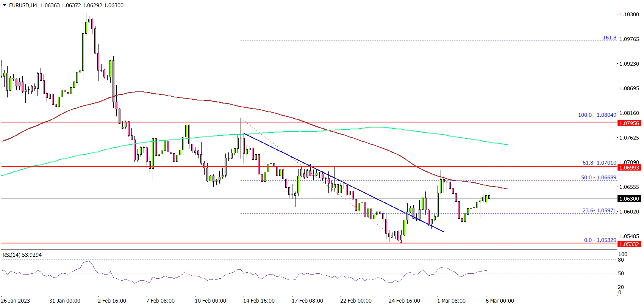Click the 161.8 Fibonacci level label
This screenshot has height=306, width=644.
click(x=609, y=38)
